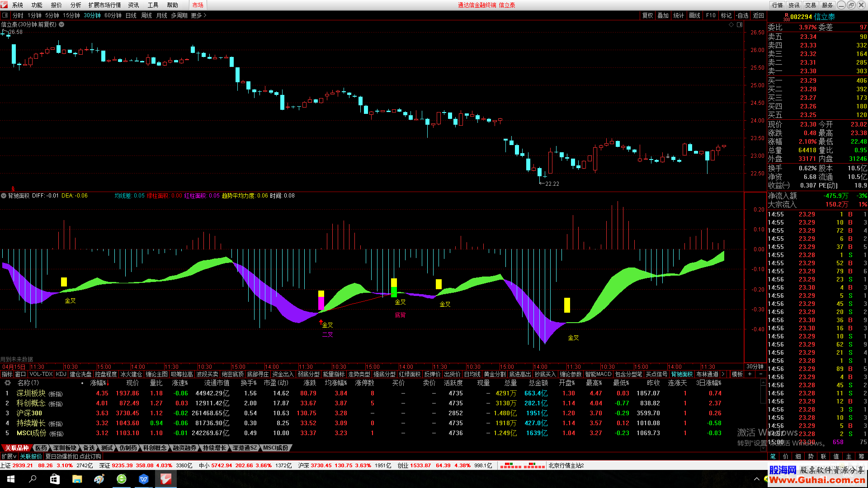Open the green browser icon on taskbar
Screen dimensions: 868x488
[122, 479]
